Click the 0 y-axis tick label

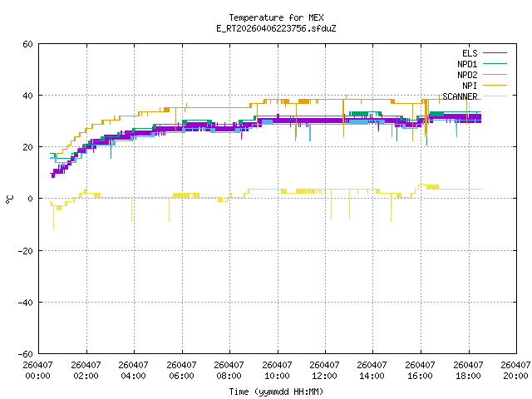pos(31,199)
